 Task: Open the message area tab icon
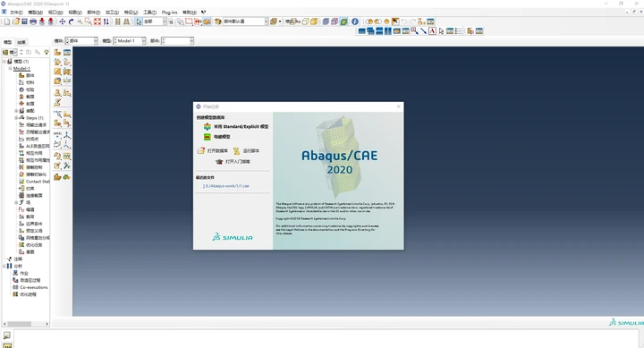click(7, 335)
